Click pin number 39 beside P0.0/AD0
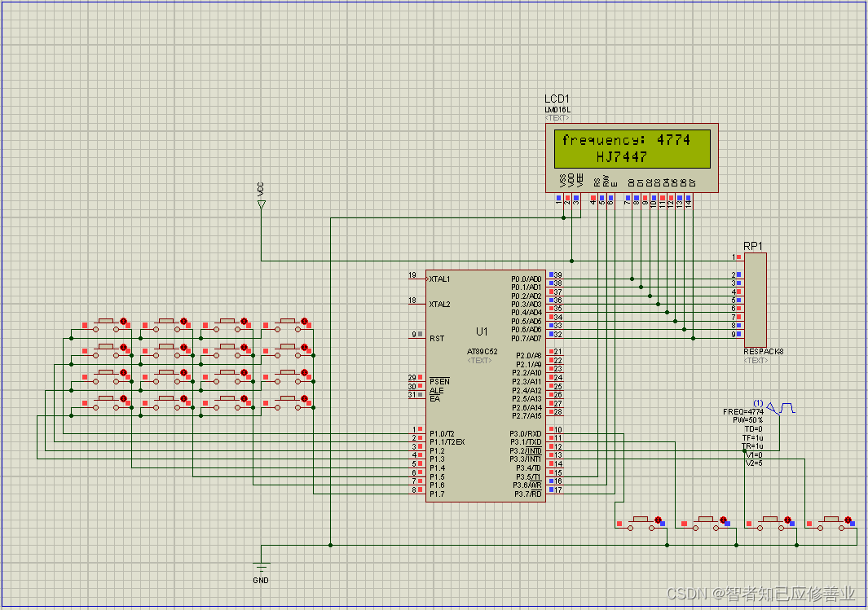The image size is (868, 610). tap(558, 274)
